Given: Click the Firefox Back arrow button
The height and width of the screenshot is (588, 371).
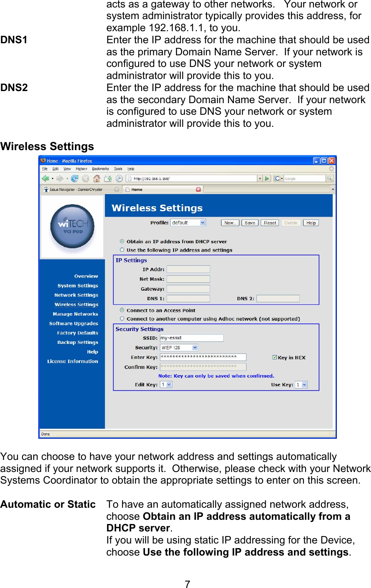Looking at the screenshot, I should (x=45, y=178).
